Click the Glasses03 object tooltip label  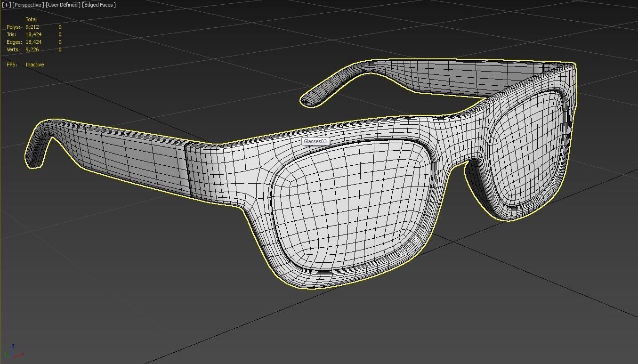[315, 141]
